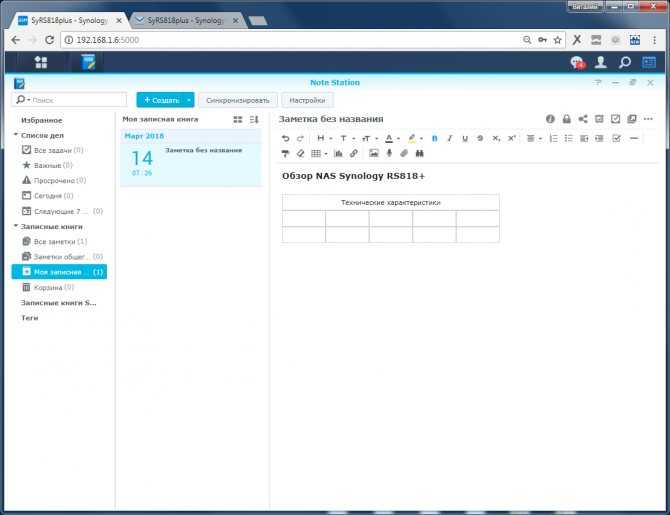The width and height of the screenshot is (670, 515).
Task: Open the font color picker
Action: 392,138
